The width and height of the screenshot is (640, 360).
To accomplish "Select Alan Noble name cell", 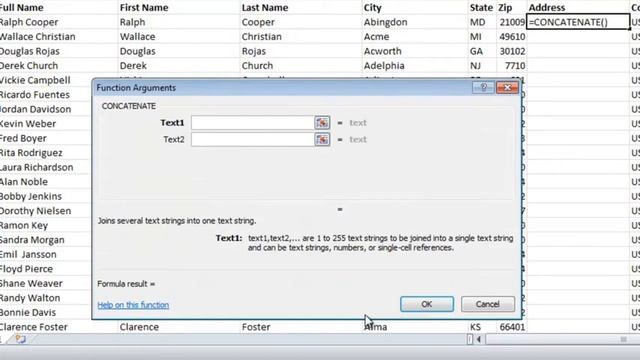I will pos(46,182).
